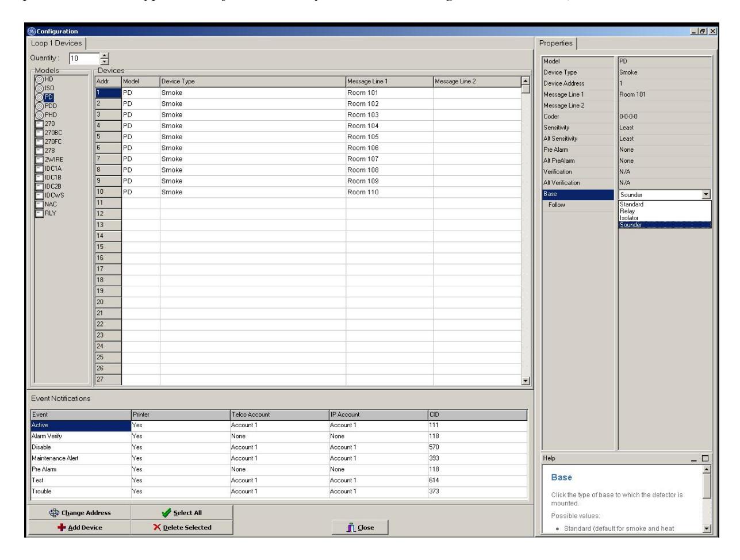The height and width of the screenshot is (560, 740).
Task: Select the Maintenance Alert event row
Action: click(279, 458)
